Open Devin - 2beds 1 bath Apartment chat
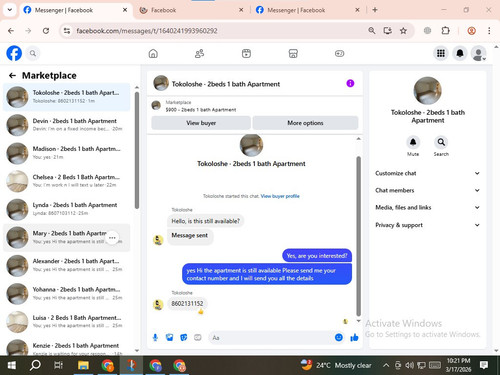The width and height of the screenshot is (500, 375). tap(67, 125)
